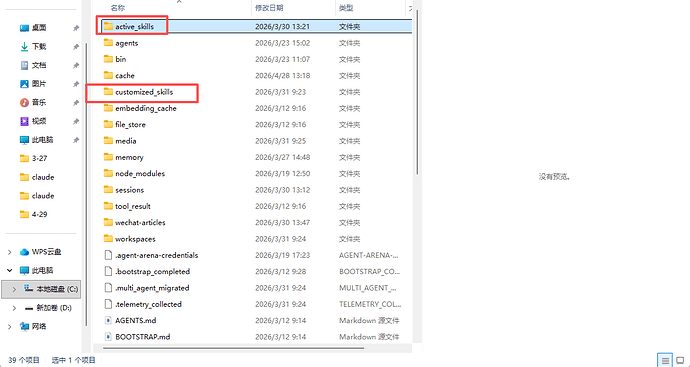
Task: Collapse the expanded 此电脑 tree node chevron
Action: 10,271
